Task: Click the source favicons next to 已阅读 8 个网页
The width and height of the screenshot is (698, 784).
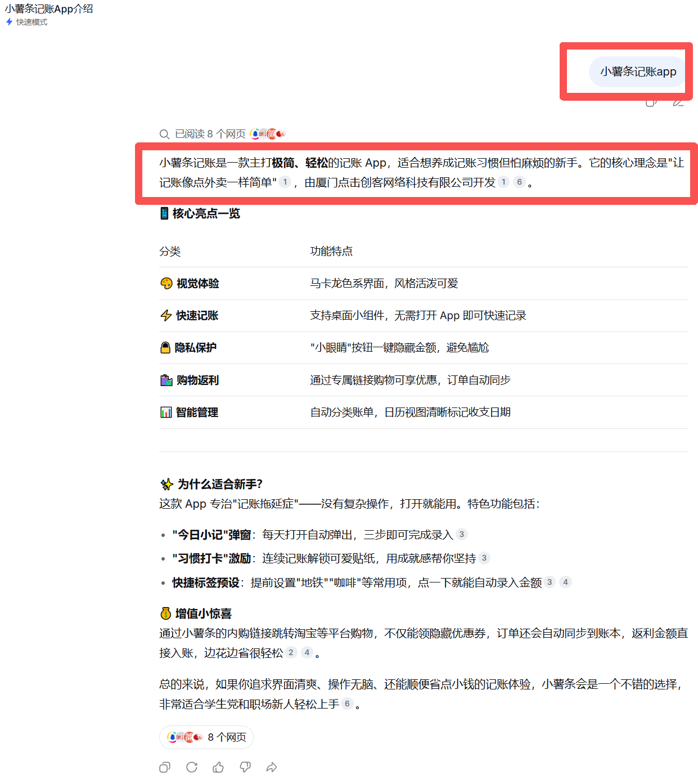Action: pos(268,134)
